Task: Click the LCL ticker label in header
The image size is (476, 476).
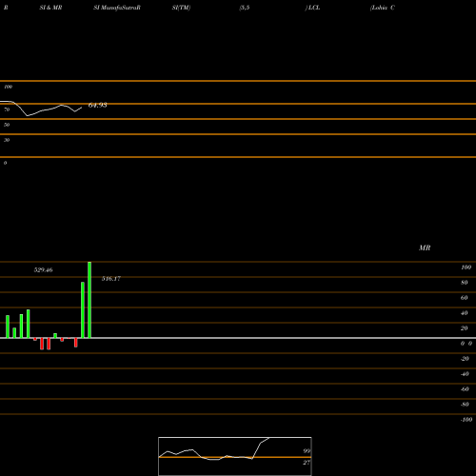Action: pyautogui.click(x=314, y=8)
